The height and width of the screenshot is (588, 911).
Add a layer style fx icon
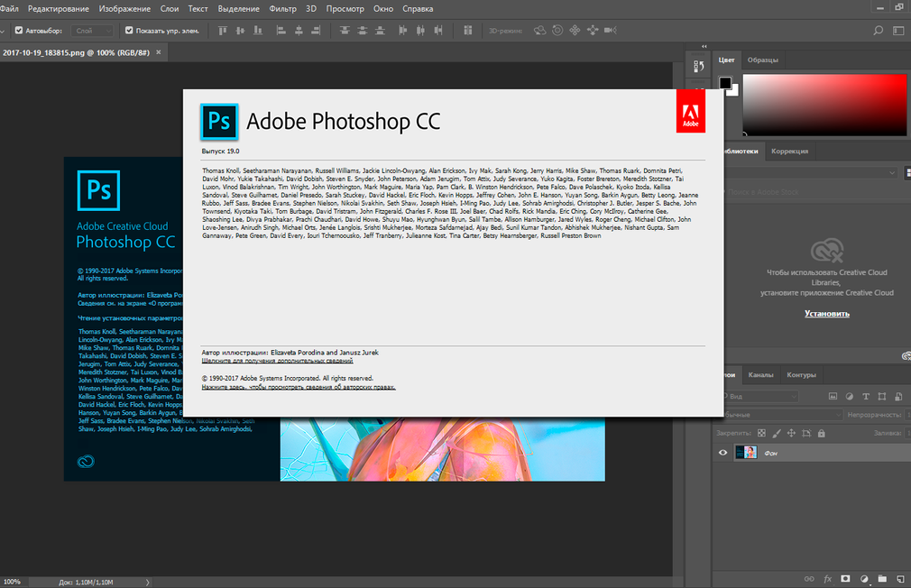point(827,579)
